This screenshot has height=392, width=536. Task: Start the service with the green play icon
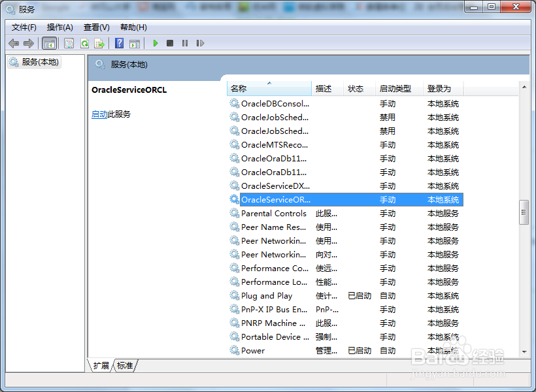tap(155, 43)
